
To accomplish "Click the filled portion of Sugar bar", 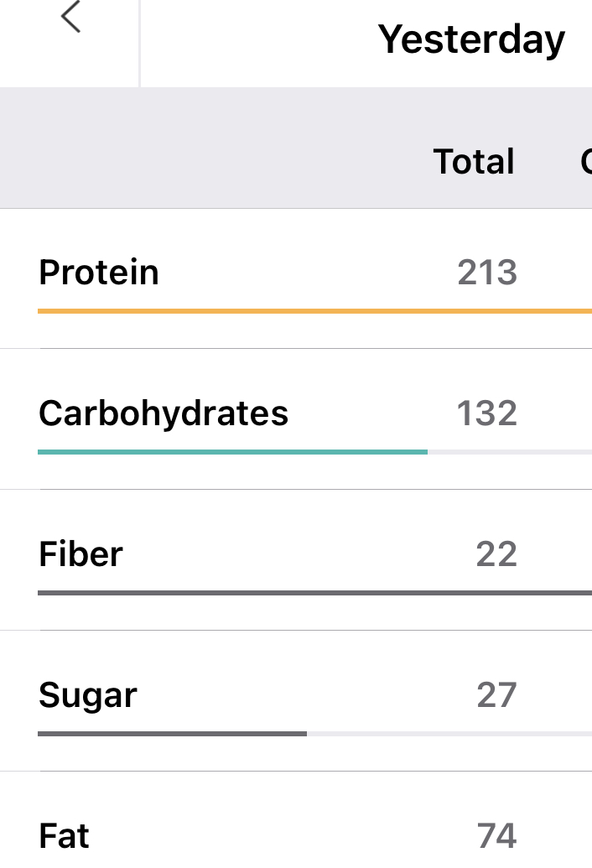I will click(x=172, y=733).
